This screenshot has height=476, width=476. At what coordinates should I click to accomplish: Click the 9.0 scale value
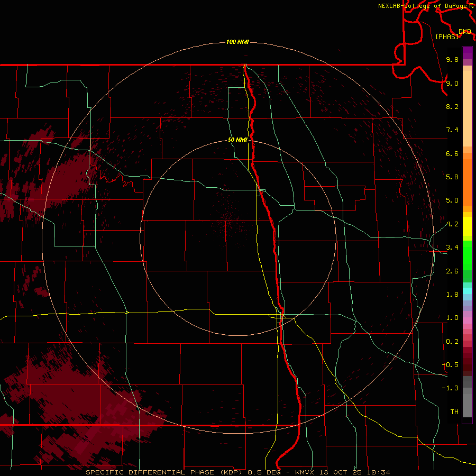coord(452,83)
